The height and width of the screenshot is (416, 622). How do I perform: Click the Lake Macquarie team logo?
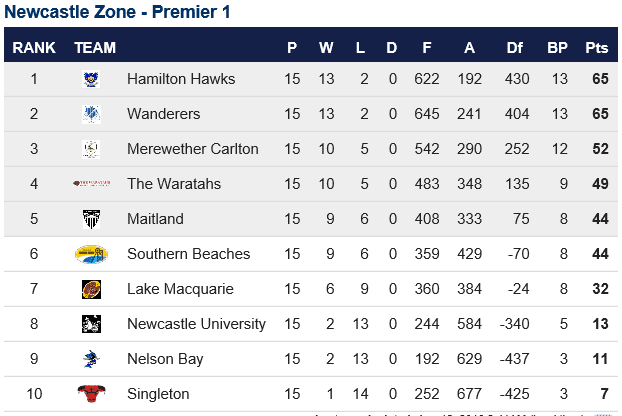pos(91,289)
